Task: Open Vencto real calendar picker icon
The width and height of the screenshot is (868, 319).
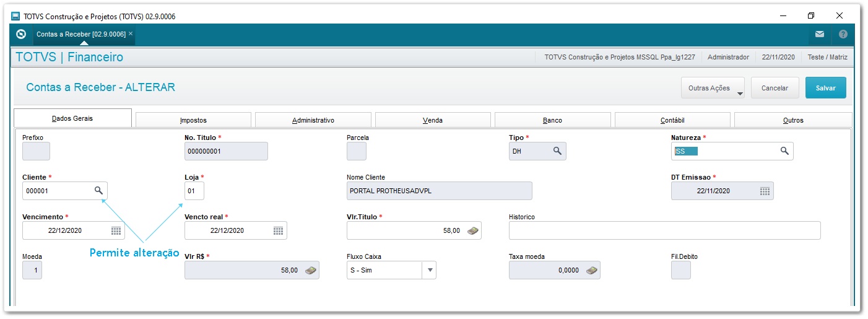Action: coord(278,230)
